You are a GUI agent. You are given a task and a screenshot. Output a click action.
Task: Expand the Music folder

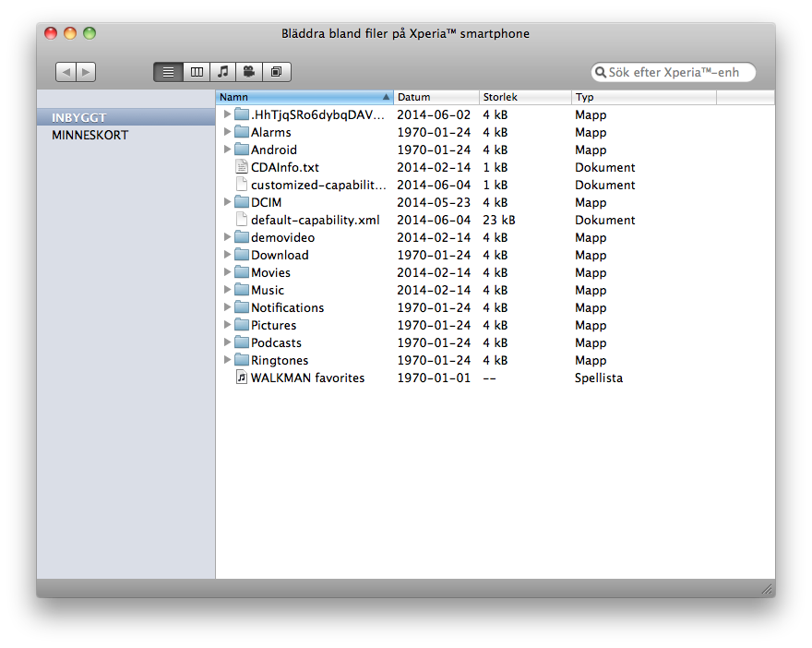click(x=227, y=290)
